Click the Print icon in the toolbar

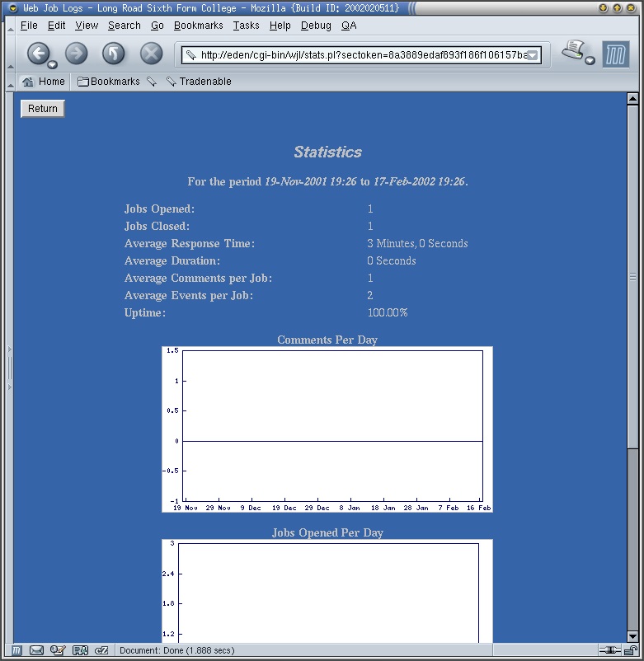point(574,50)
